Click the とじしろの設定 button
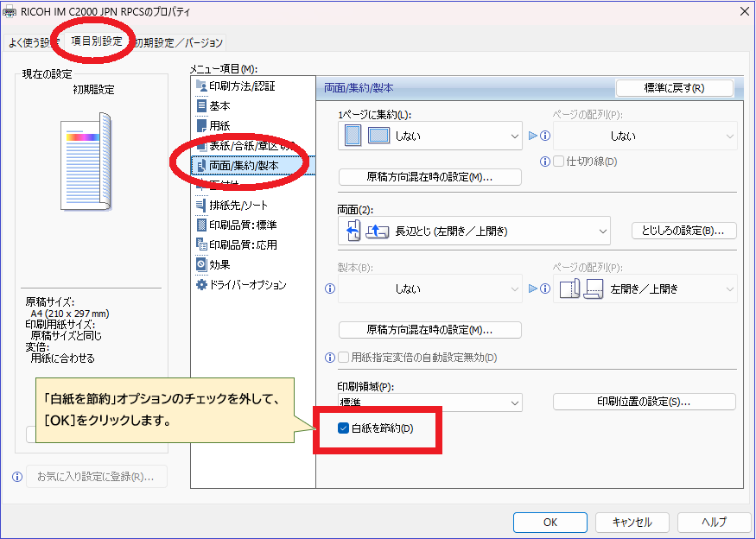 683,231
